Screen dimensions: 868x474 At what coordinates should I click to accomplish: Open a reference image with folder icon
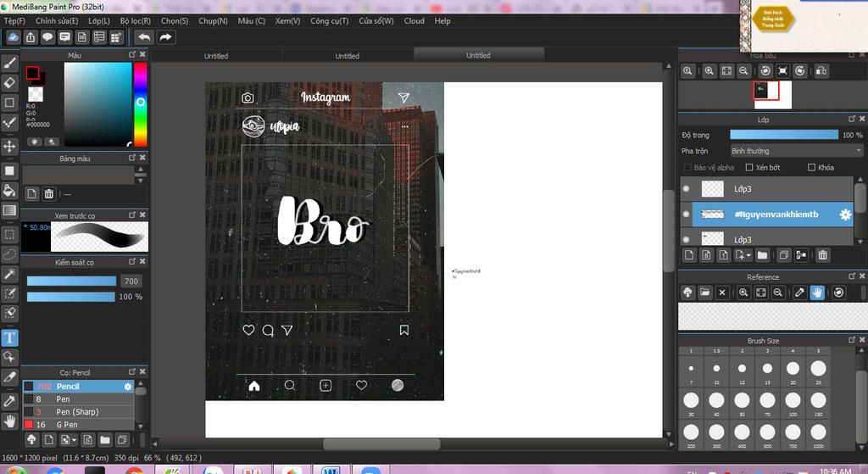tap(704, 293)
